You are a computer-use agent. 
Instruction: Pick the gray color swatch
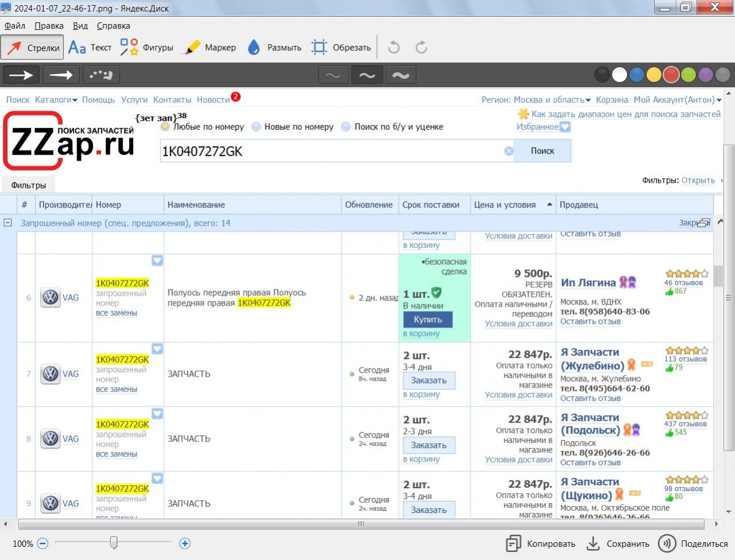[723, 75]
